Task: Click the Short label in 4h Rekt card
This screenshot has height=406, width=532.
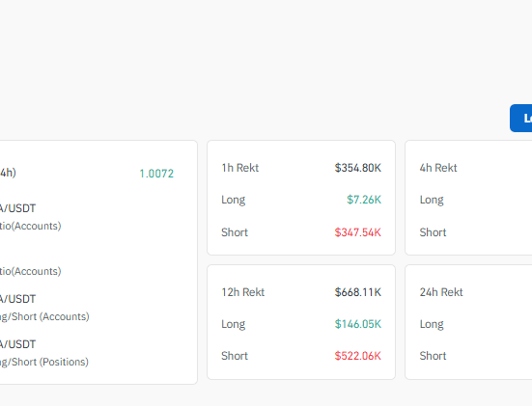Action: point(433,232)
